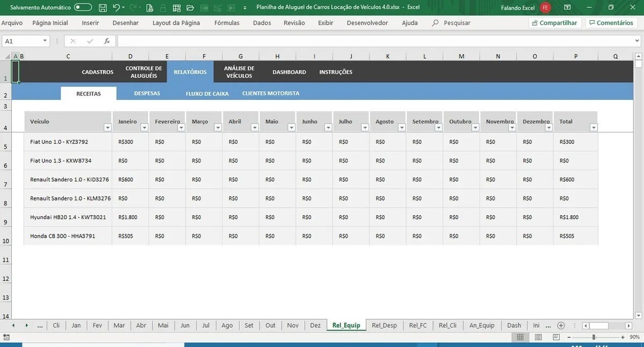Click the Compartilhar button
Image resolution: width=644 pixels, height=347 pixels.
(x=554, y=23)
